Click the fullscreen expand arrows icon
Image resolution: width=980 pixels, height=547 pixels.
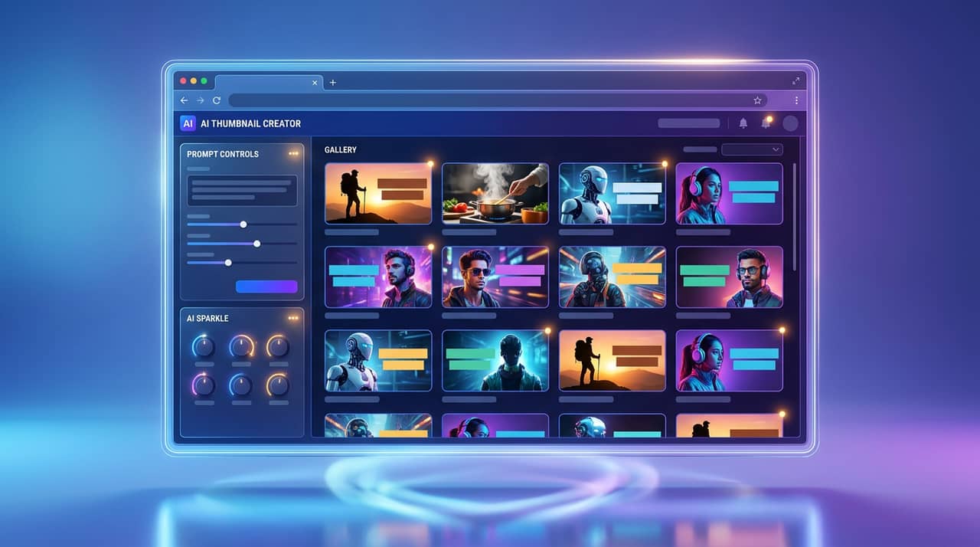795,80
